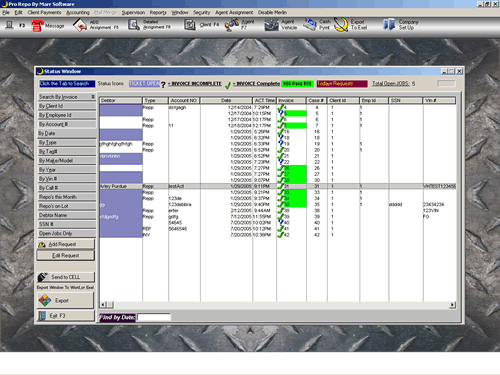Select the By Call # search tab
Screen dimensions: 500x375
[x=67, y=188]
